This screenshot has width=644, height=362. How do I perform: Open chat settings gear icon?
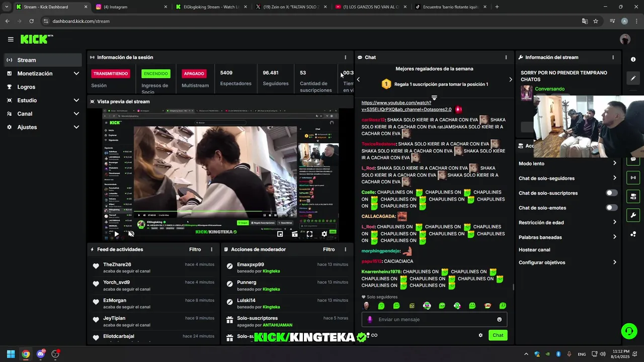click(480, 335)
